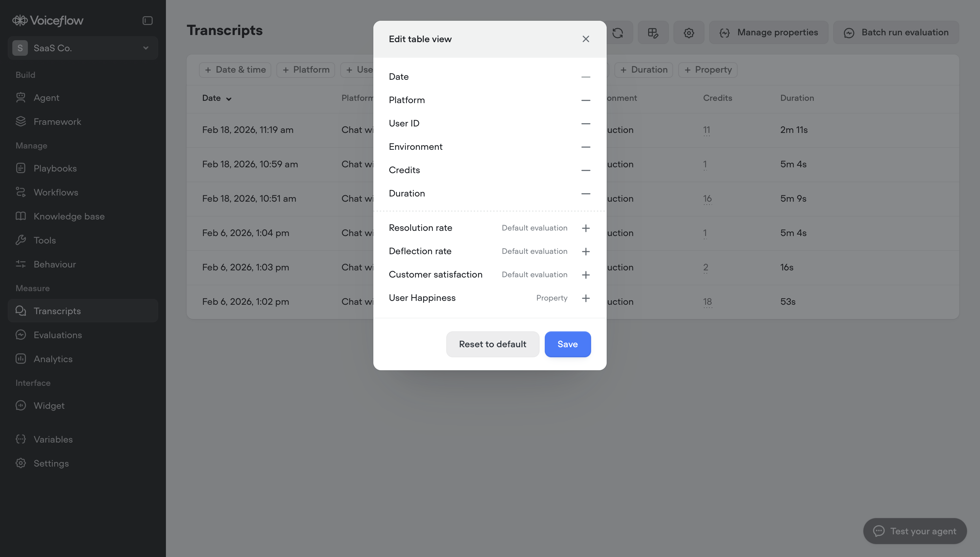Click Reset to default button

pyautogui.click(x=492, y=344)
